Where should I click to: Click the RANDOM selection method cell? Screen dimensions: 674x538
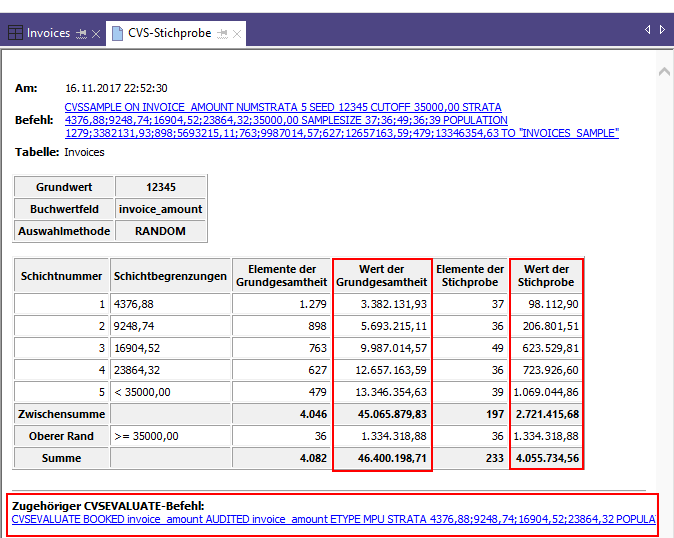161,231
